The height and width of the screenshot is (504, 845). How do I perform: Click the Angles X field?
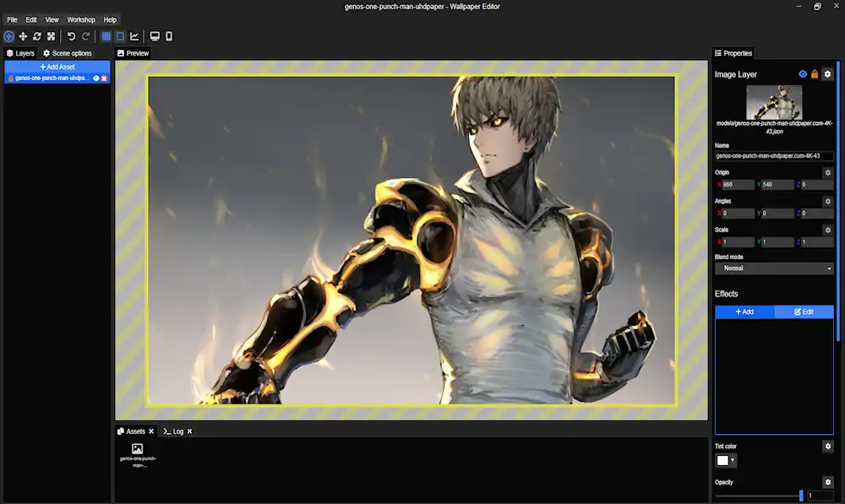click(x=737, y=214)
